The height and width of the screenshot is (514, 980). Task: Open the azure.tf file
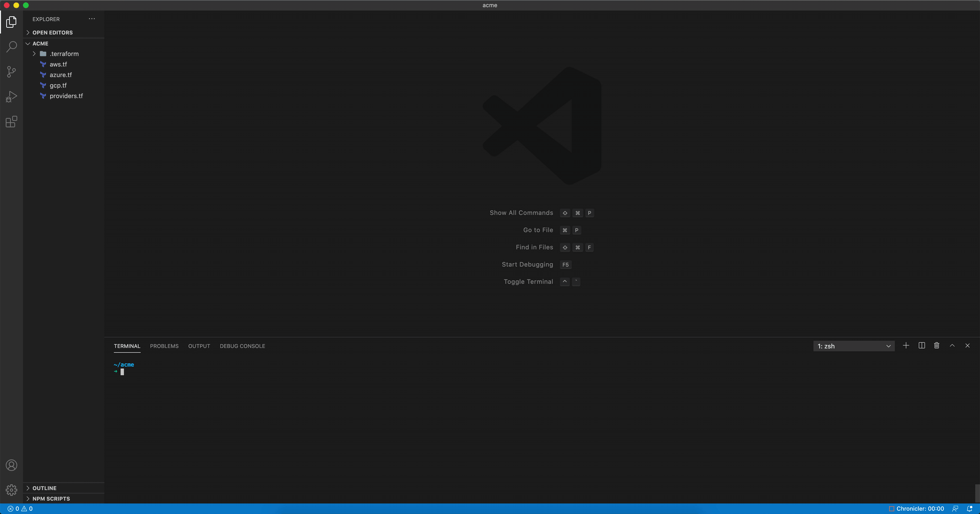(x=64, y=75)
